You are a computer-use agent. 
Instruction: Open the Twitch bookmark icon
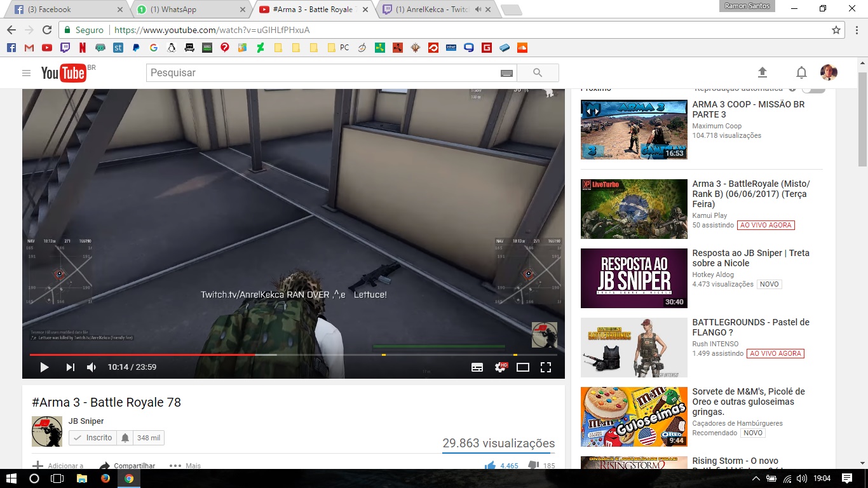(65, 48)
